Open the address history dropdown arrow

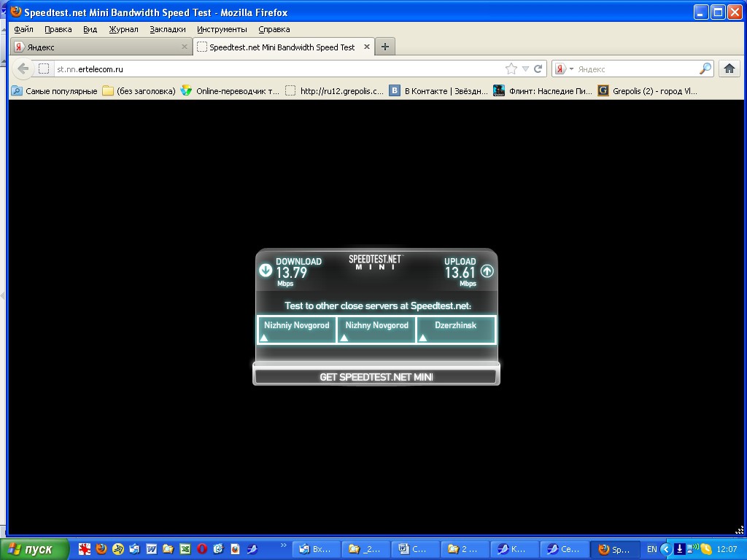click(x=525, y=69)
